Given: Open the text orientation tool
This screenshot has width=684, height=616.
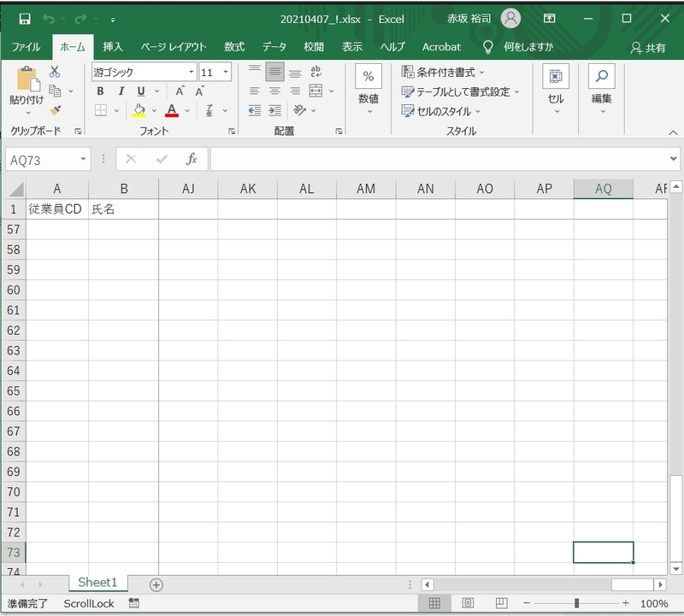Looking at the screenshot, I should tap(300, 110).
